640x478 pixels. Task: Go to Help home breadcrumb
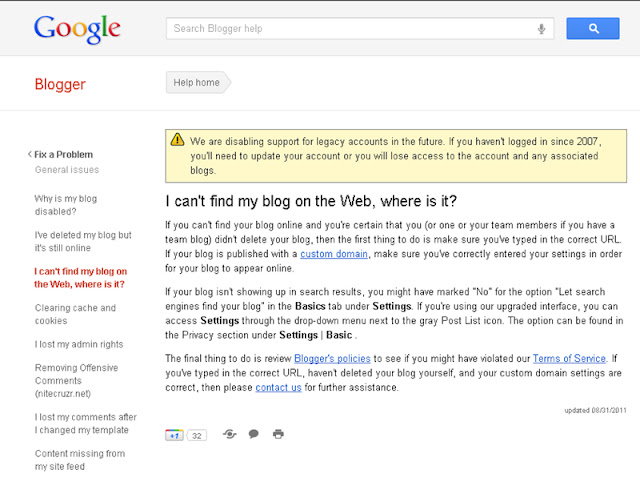[198, 82]
